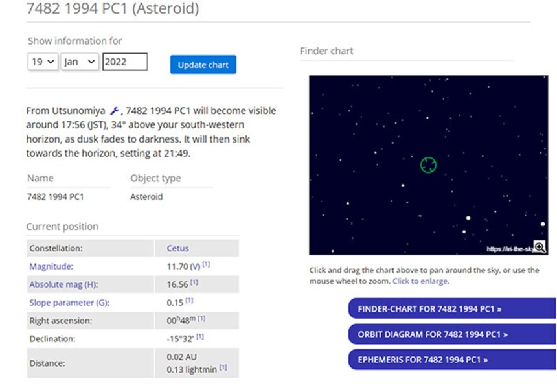Click the green asteroid marker circle on chart

pos(428,165)
